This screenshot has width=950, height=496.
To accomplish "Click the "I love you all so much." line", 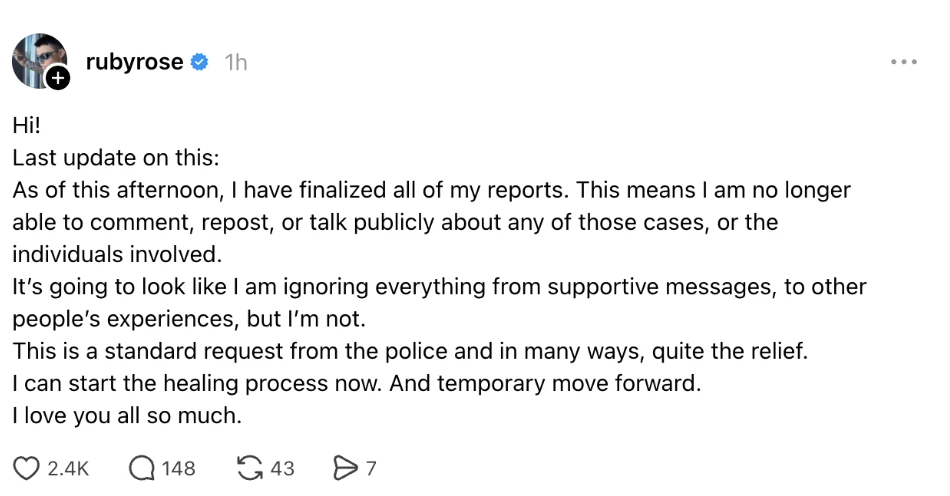I will 127,414.
